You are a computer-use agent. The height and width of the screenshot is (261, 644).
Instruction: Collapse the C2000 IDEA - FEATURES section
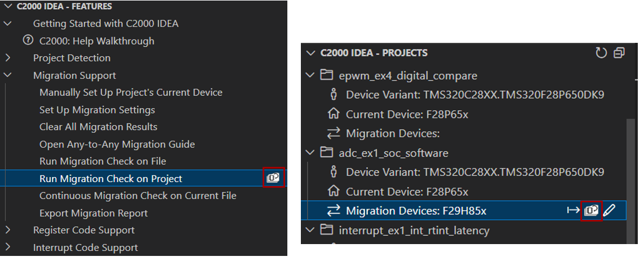tap(8, 6)
